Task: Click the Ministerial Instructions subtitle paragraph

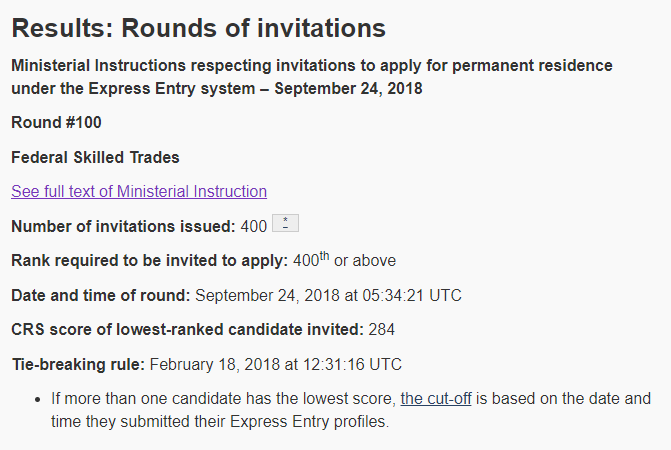Action: pyautogui.click(x=311, y=77)
